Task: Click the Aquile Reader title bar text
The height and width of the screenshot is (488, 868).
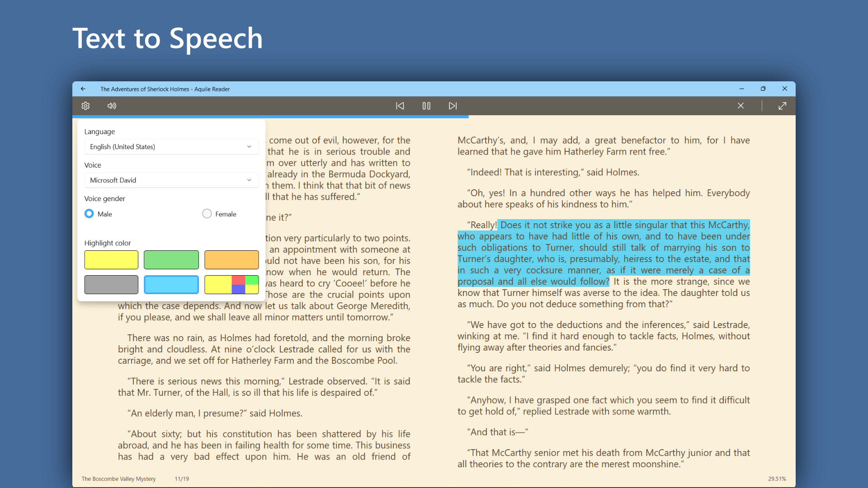Action: (x=165, y=89)
